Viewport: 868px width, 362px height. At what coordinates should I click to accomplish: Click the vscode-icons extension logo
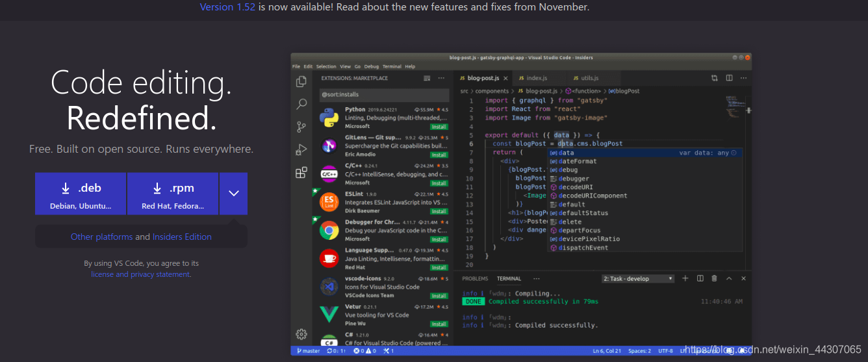(329, 286)
